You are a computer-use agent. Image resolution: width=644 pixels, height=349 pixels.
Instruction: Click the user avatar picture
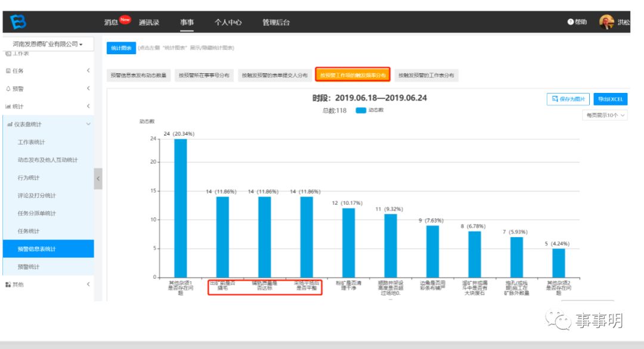(x=606, y=22)
